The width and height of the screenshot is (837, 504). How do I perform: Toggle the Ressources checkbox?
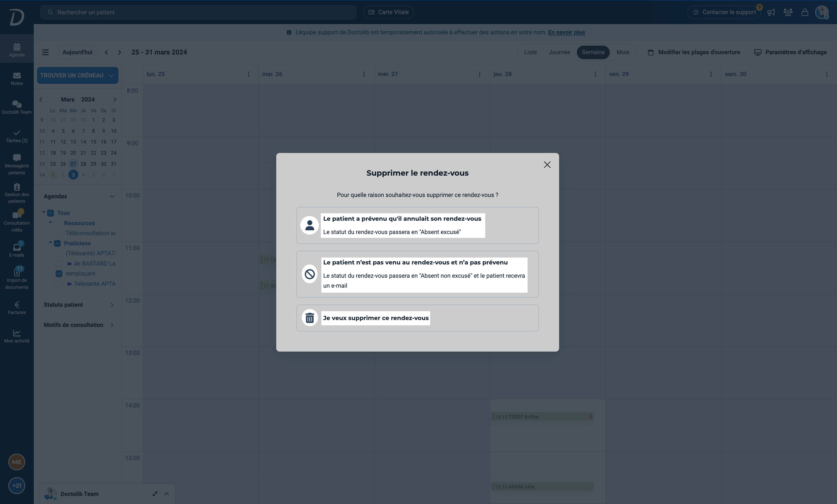tap(57, 223)
